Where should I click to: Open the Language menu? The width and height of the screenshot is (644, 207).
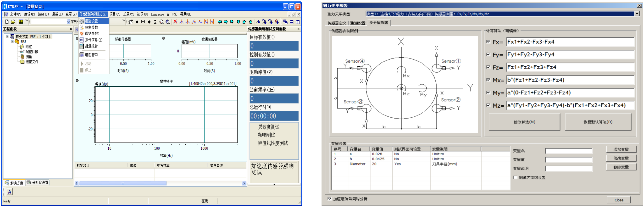pos(157,14)
